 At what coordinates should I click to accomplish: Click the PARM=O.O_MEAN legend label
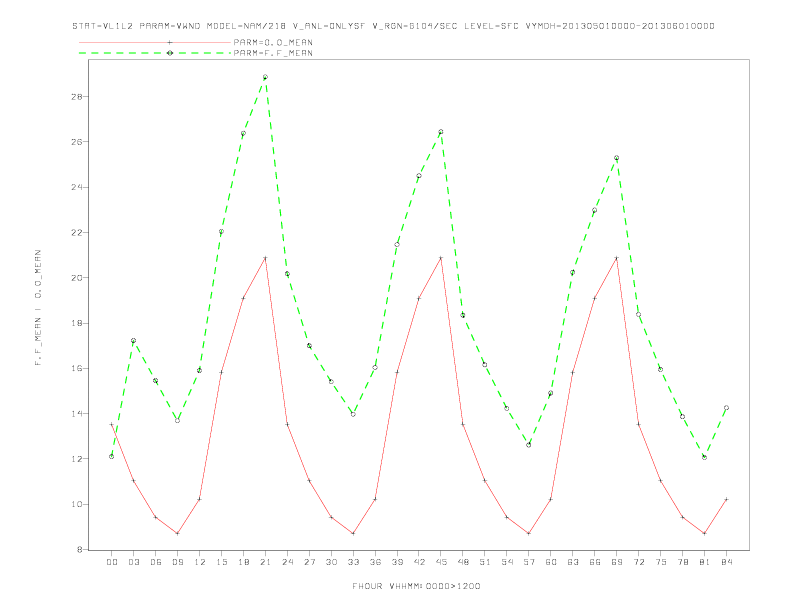pos(273,42)
